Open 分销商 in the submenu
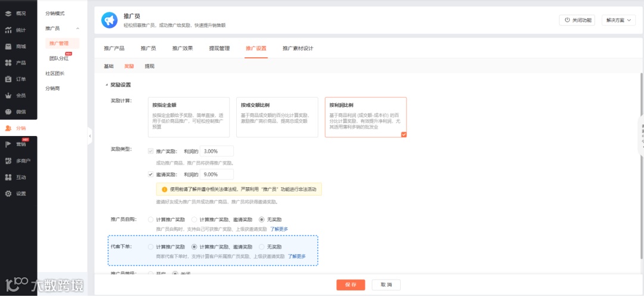 pos(52,88)
